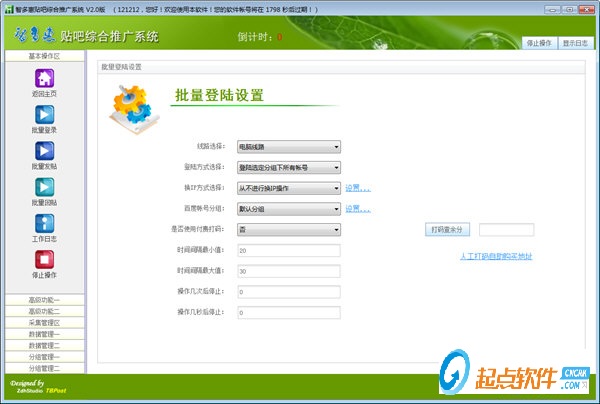Select the 批量回贴 sidebar icon
This screenshot has width=600, height=404.
coord(44,187)
